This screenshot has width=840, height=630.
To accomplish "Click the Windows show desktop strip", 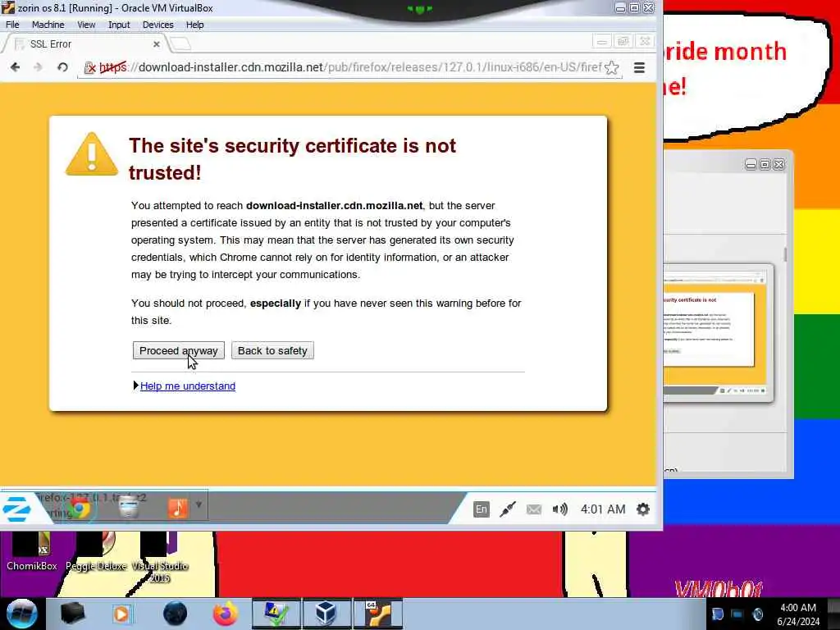I will point(833,614).
